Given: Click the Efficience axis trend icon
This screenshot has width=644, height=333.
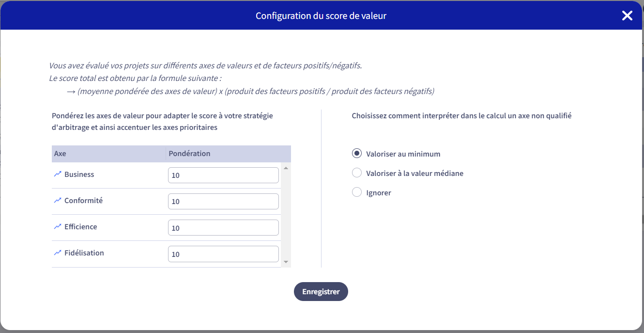Looking at the screenshot, I should coord(58,226).
